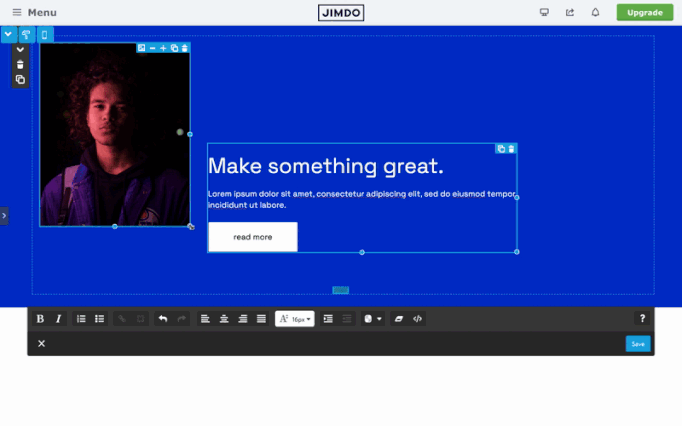Image resolution: width=682 pixels, height=426 pixels.
Task: Move section down with dark chevron
Action: click(x=20, y=50)
